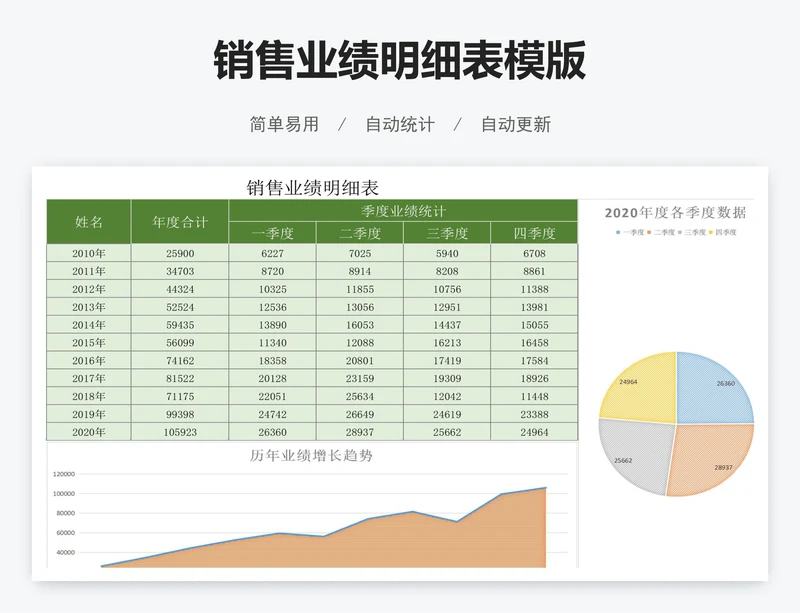The width and height of the screenshot is (800, 613).
Task: Click third-quarter cell 10756
Action: (x=447, y=289)
